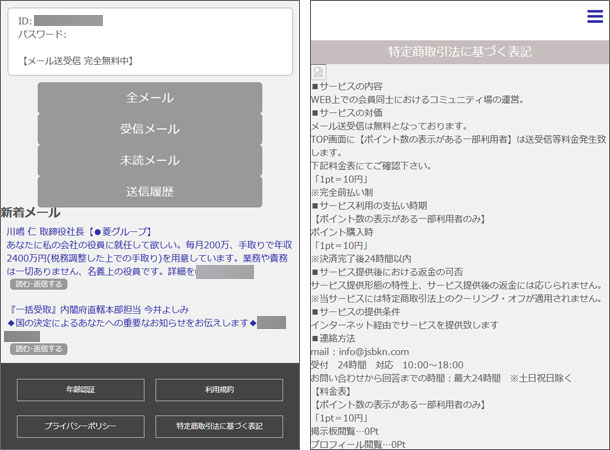Image resolution: width=610 pixels, height=450 pixels.
Task: Click 読む·返信する under the 内閣府 message
Action: point(38,349)
